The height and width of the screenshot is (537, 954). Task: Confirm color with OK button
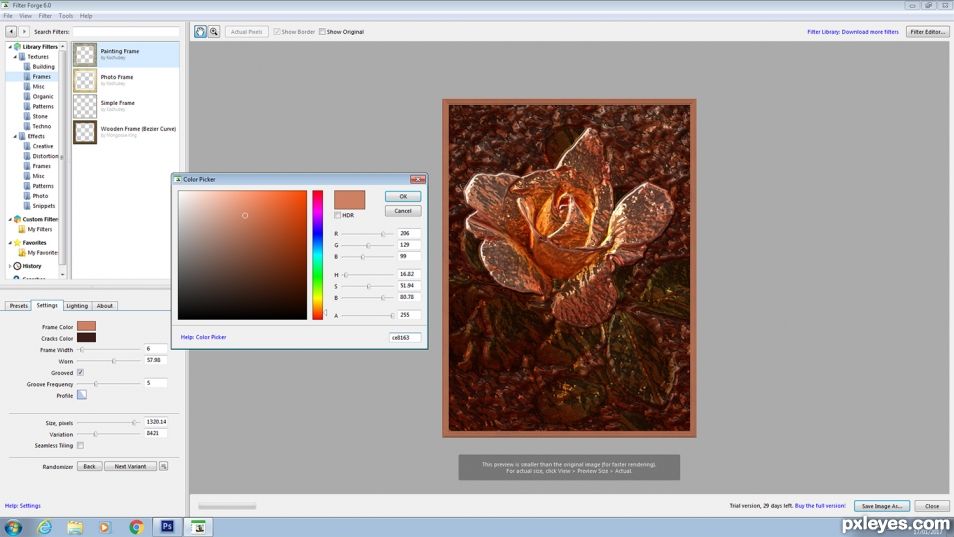click(403, 196)
